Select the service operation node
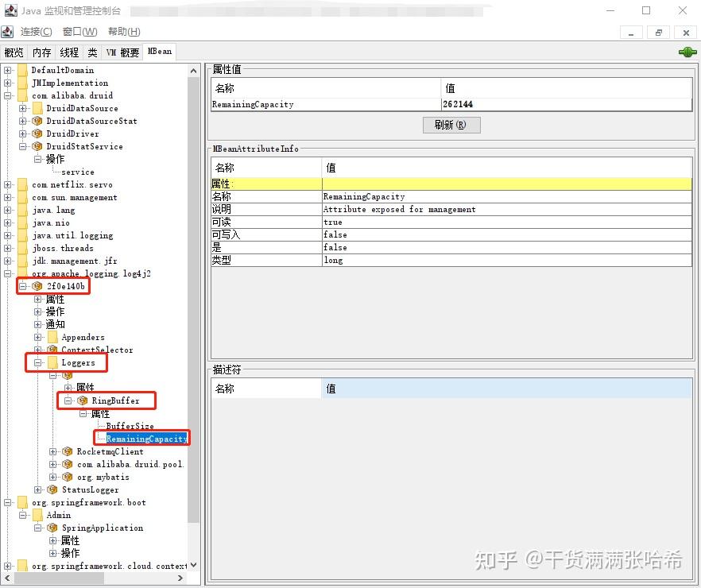 pyautogui.click(x=78, y=172)
